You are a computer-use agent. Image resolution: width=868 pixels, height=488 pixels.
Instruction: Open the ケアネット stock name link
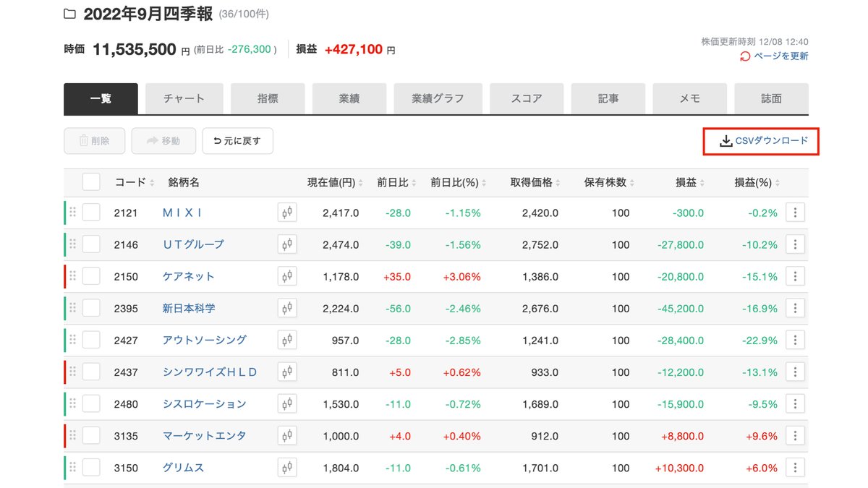click(189, 276)
